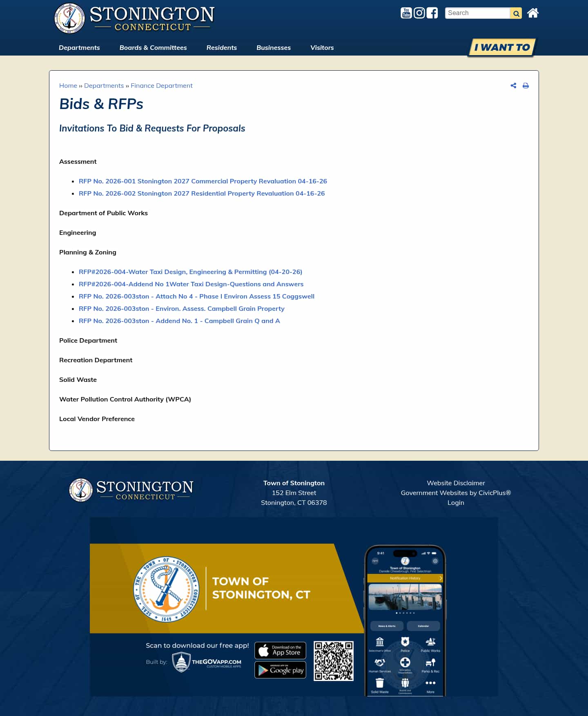Screen dimensions: 588x716
Task: Open the YouTube social icon
Action: [x=406, y=13]
